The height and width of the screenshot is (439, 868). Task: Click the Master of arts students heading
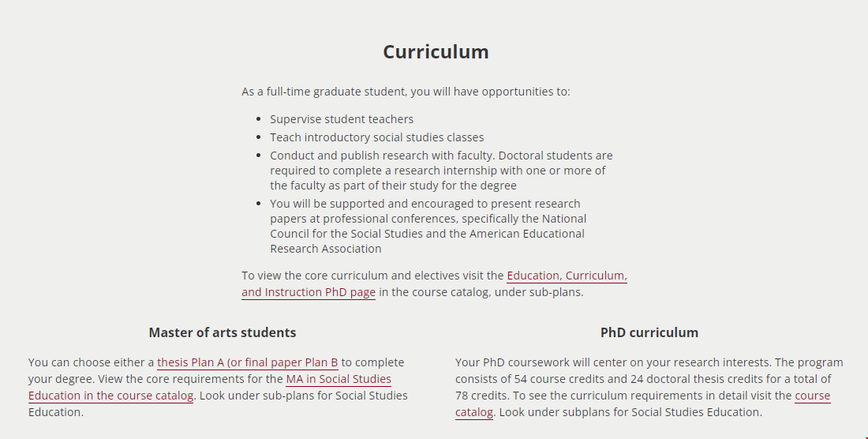coord(223,332)
